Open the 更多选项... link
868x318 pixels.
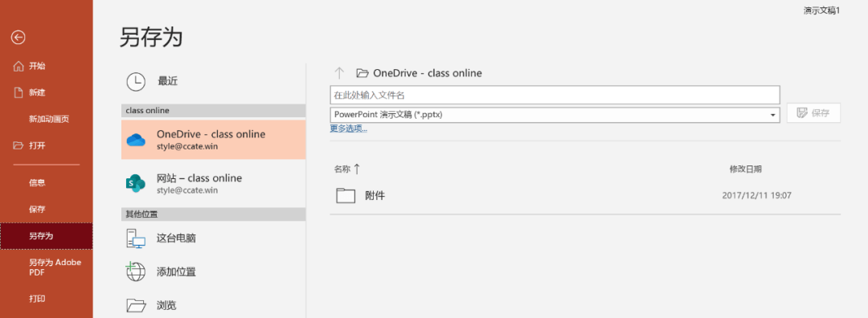click(x=348, y=128)
